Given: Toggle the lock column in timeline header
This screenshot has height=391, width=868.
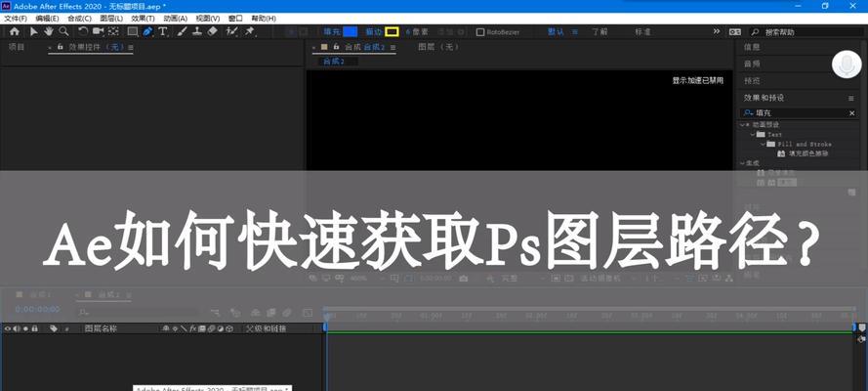Looking at the screenshot, I should pos(34,328).
